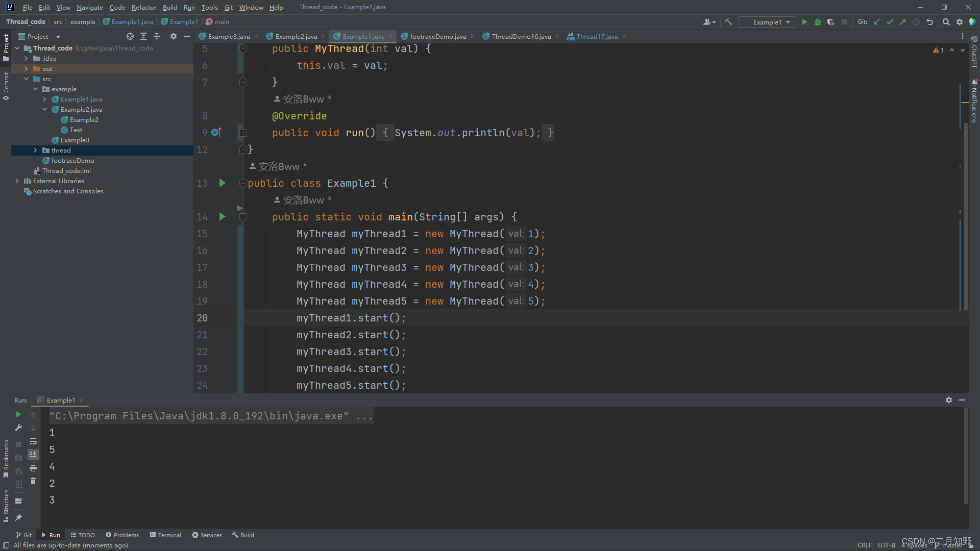980x551 pixels.
Task: Open TODO tool window
Action: point(83,535)
